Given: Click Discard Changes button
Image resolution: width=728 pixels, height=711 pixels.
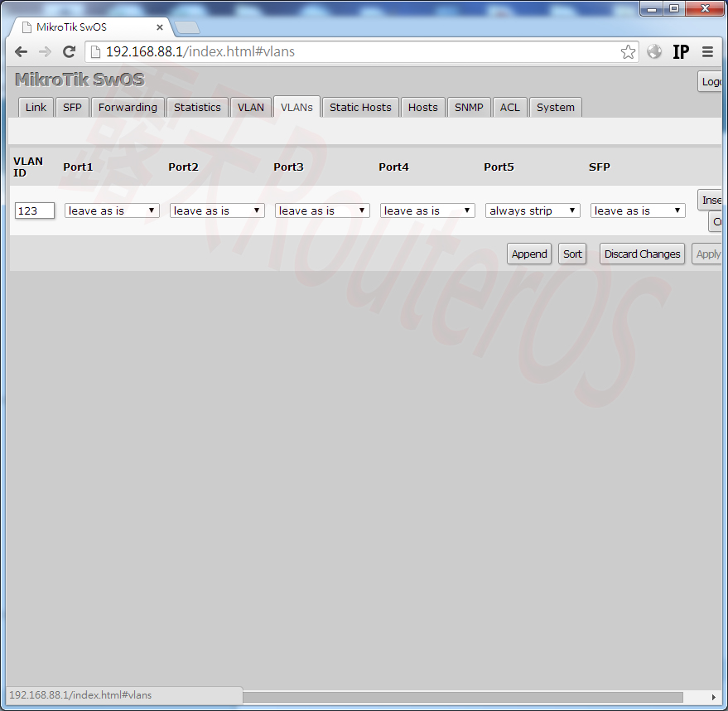Looking at the screenshot, I should [642, 254].
